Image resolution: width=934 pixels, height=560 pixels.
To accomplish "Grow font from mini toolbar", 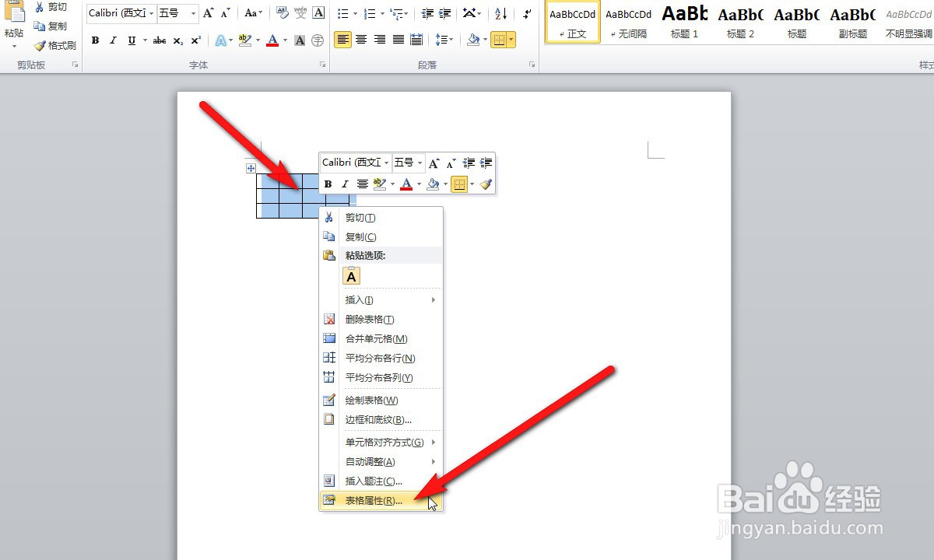I will tap(434, 163).
